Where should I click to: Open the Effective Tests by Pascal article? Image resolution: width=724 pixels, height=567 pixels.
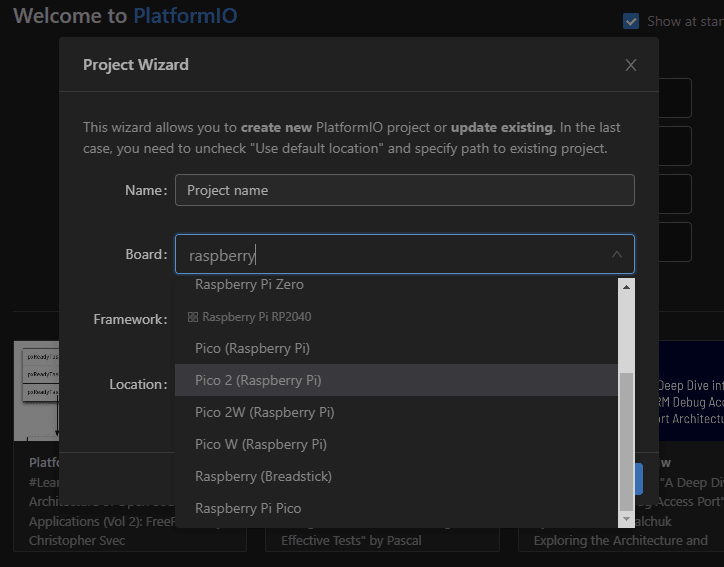[x=351, y=540]
